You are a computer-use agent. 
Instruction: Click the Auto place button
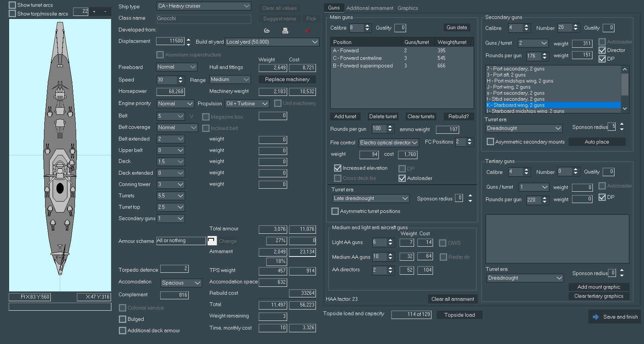pyautogui.click(x=597, y=142)
